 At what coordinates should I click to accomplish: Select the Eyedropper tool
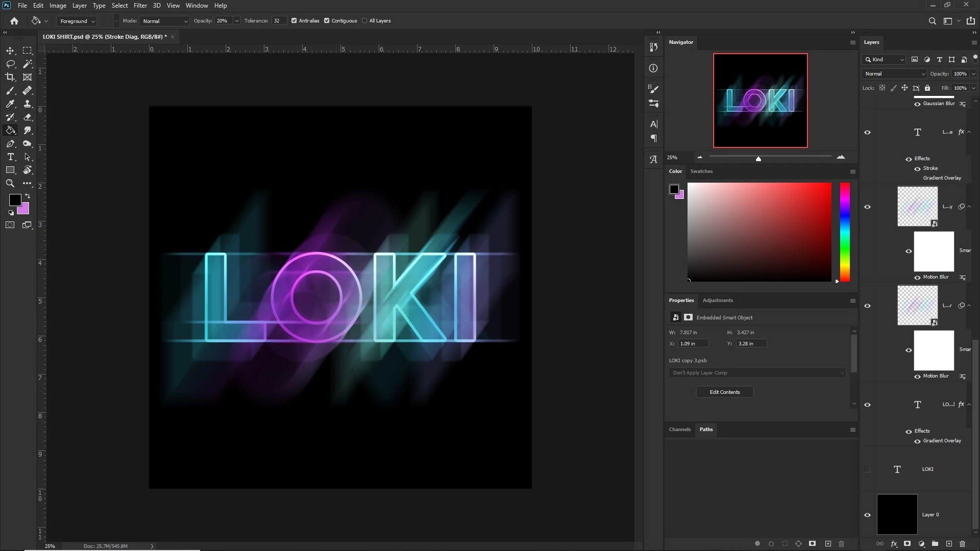(x=10, y=104)
